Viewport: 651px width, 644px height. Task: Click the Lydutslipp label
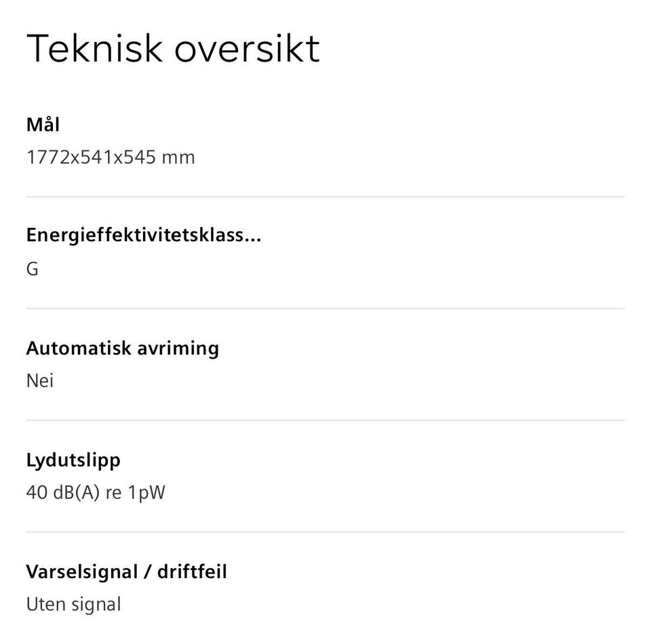pyautogui.click(x=73, y=460)
